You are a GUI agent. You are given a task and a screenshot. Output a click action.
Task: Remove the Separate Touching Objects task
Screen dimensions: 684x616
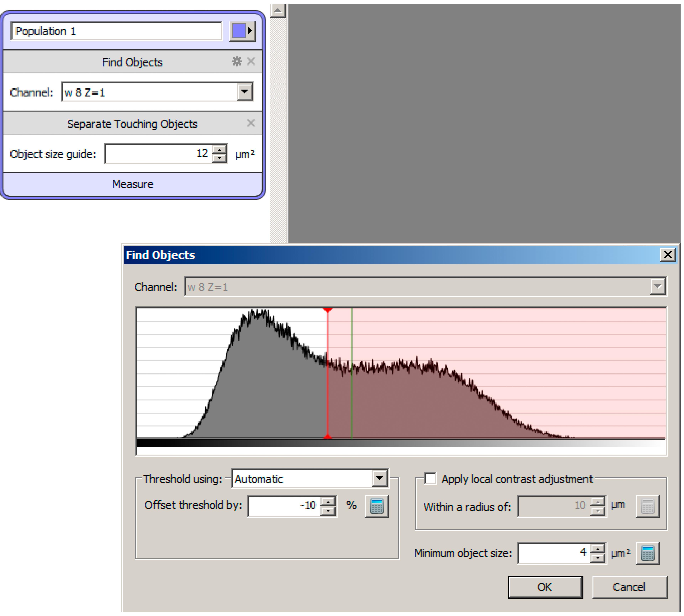pos(251,123)
